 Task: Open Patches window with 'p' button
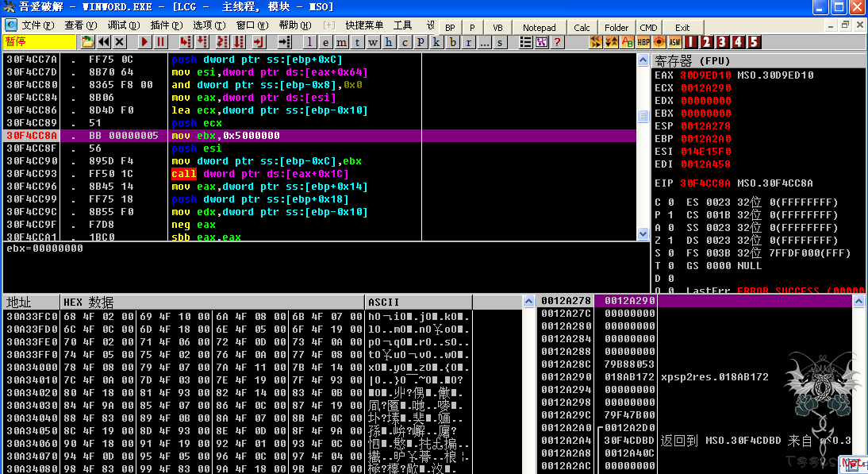coord(421,42)
